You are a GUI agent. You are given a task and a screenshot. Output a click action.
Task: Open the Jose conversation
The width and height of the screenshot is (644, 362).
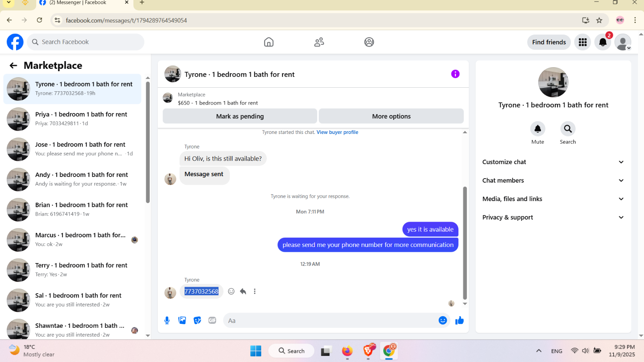[72, 149]
